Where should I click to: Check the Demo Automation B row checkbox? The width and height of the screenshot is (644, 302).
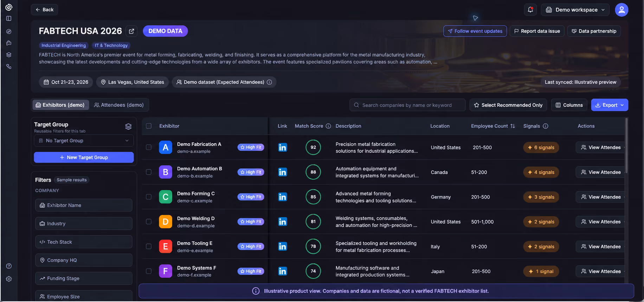(149, 172)
